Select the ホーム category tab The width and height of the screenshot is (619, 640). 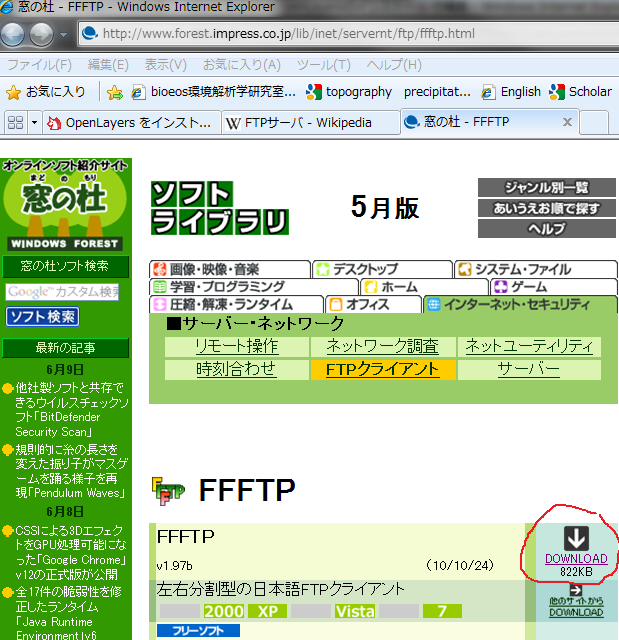[x=424, y=287]
